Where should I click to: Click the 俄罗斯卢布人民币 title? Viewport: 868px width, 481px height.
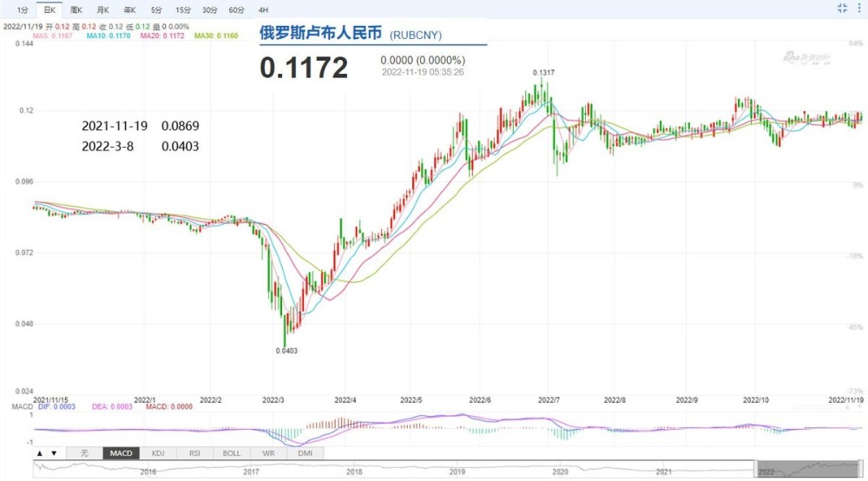[x=320, y=33]
